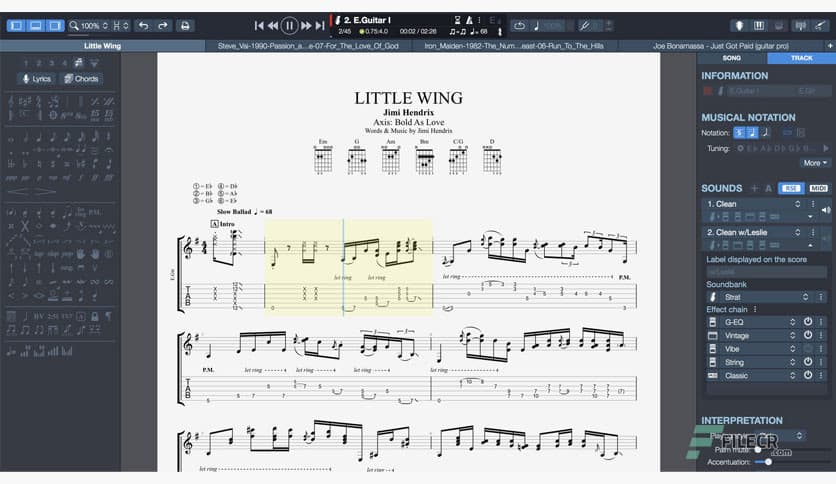Open the 1. Clean sound selector
This screenshot has height=484, width=836.
pyautogui.click(x=797, y=204)
